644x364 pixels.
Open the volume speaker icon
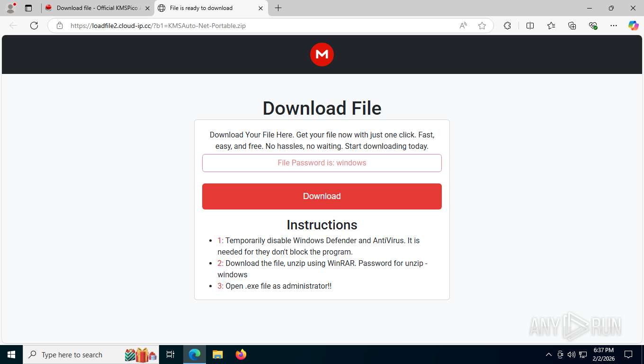pyautogui.click(x=571, y=355)
